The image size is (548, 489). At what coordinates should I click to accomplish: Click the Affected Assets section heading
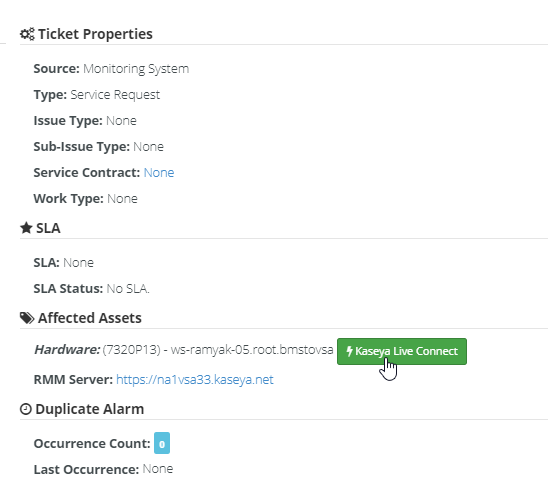point(90,318)
